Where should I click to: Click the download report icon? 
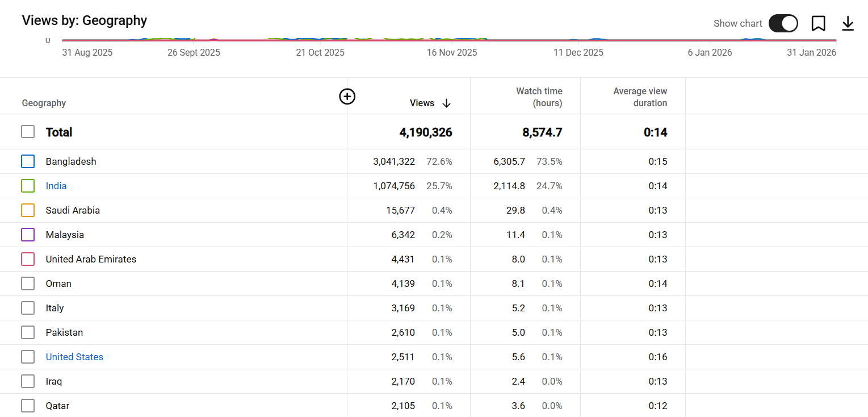click(848, 23)
